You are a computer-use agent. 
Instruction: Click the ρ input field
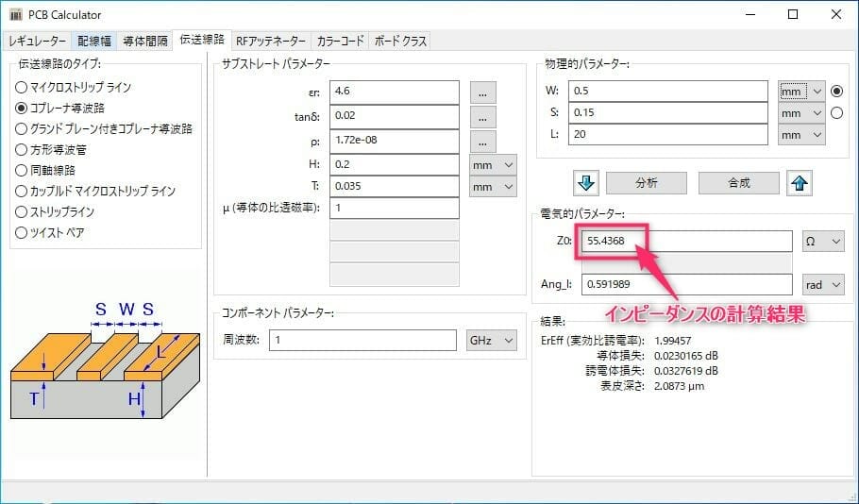(x=395, y=141)
